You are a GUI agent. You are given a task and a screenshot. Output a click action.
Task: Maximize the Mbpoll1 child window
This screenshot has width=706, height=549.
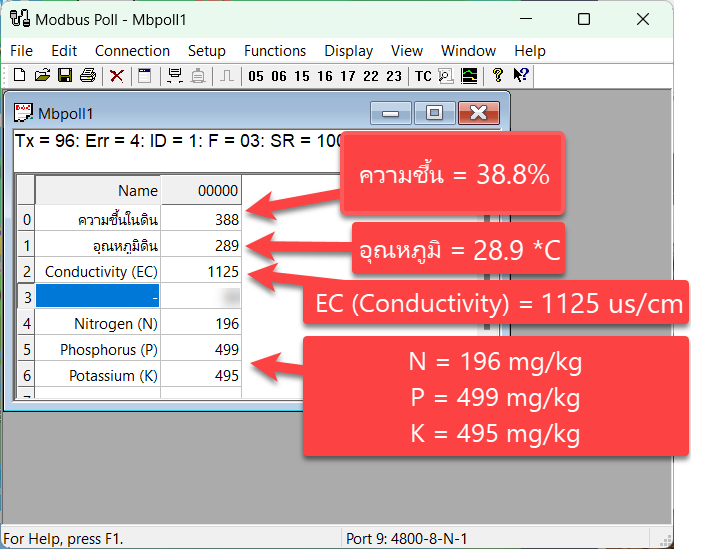(x=434, y=113)
